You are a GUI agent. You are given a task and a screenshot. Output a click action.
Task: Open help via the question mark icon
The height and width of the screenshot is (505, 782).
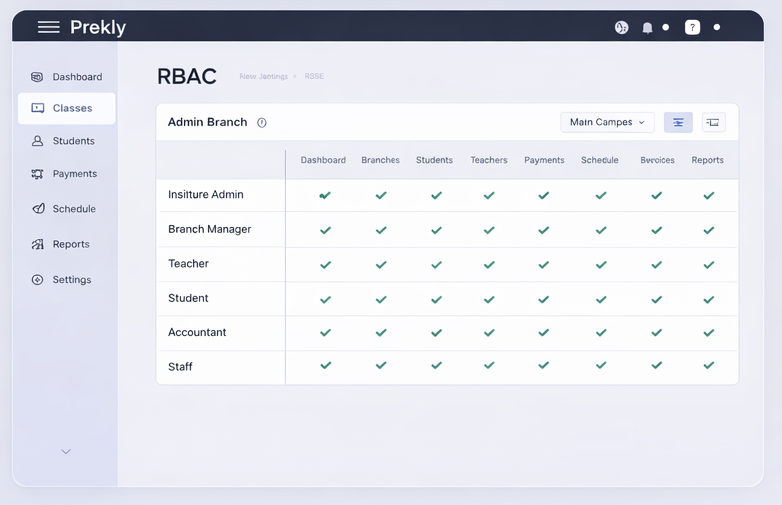pyautogui.click(x=692, y=27)
